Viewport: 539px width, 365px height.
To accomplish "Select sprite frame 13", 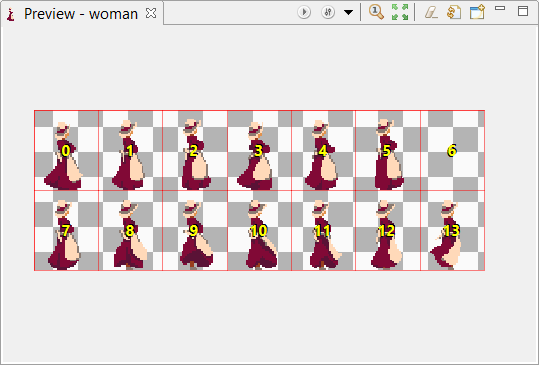I will pos(453,231).
